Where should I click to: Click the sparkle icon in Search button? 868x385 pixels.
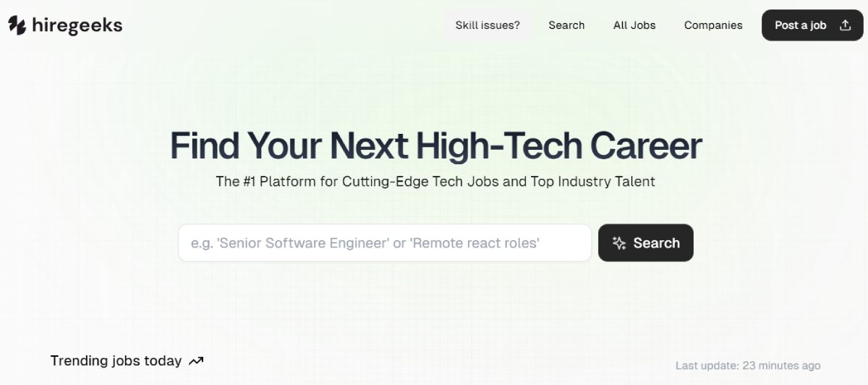(x=619, y=243)
